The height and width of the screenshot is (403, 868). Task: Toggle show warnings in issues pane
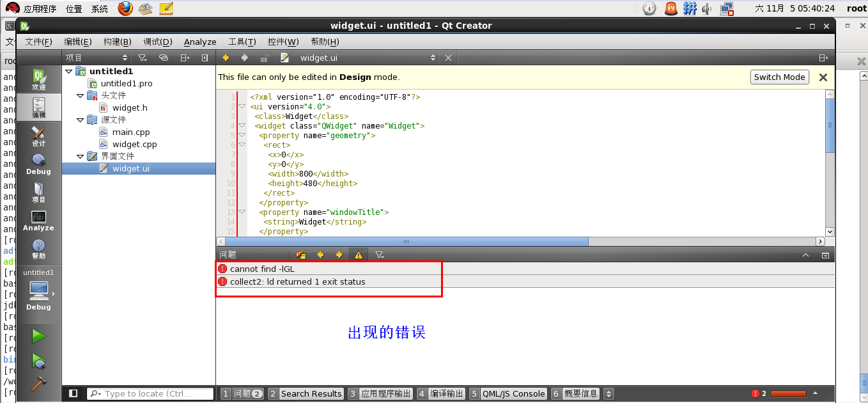[x=358, y=255]
